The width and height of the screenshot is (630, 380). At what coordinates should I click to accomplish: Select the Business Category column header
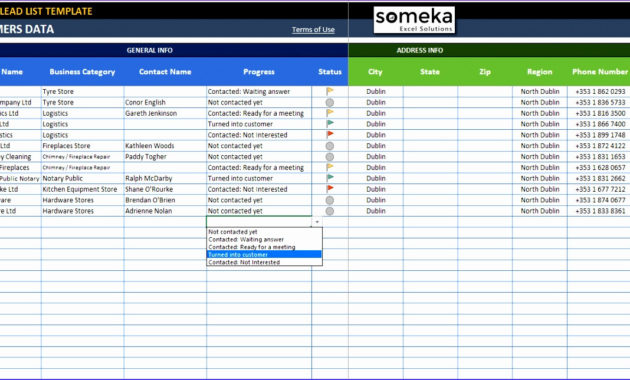(82, 72)
